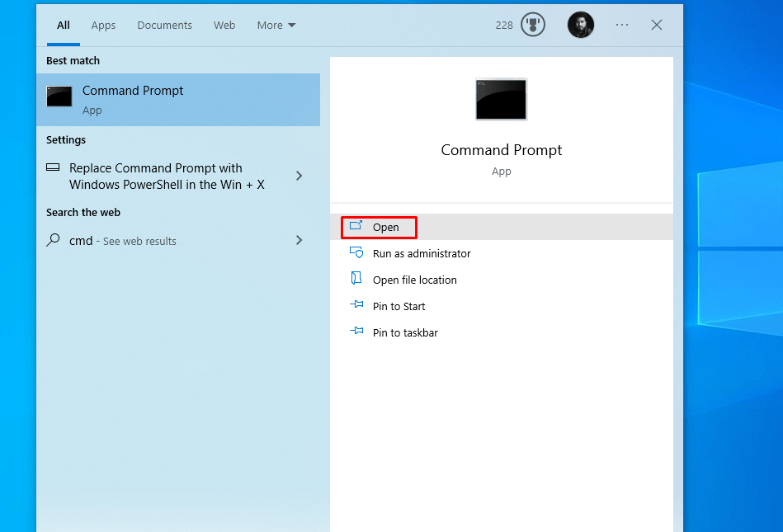The height and width of the screenshot is (532, 783).
Task: Click the Settings section header
Action: [x=66, y=139]
